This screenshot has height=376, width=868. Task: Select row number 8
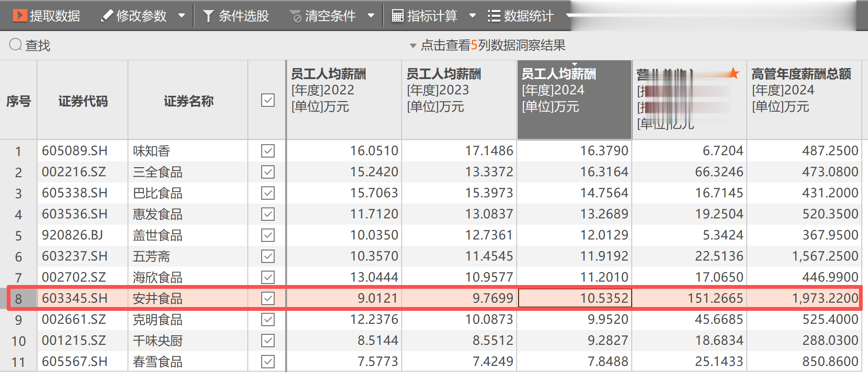pyautogui.click(x=19, y=298)
